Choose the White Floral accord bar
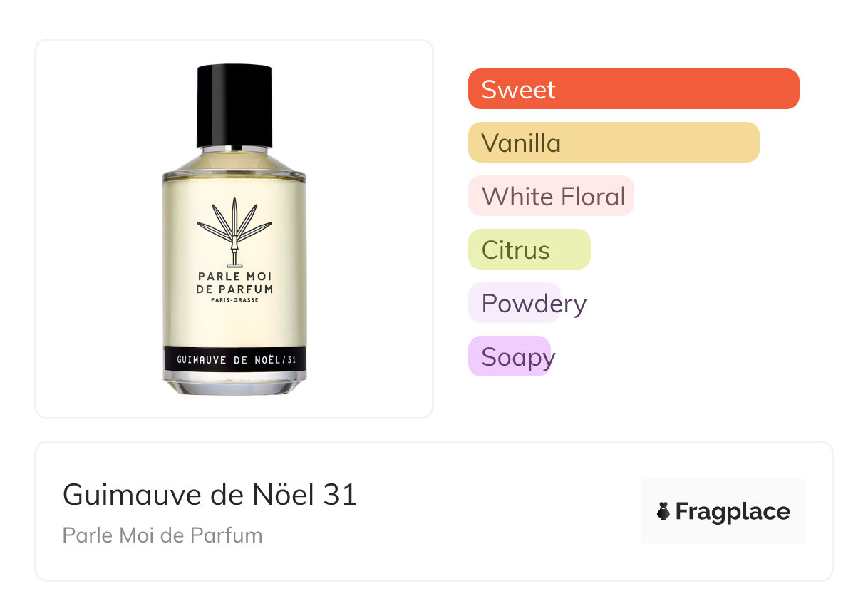Image resolution: width=868 pixels, height=616 pixels. pyautogui.click(x=551, y=196)
